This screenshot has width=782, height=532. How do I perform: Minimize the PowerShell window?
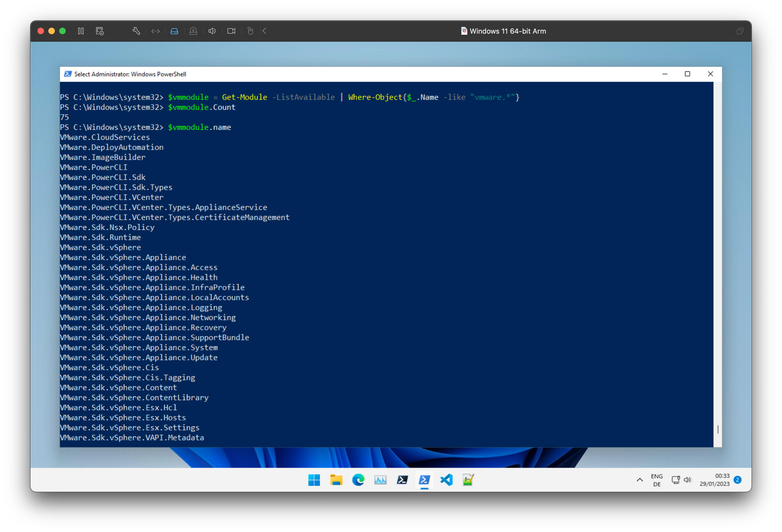click(665, 74)
